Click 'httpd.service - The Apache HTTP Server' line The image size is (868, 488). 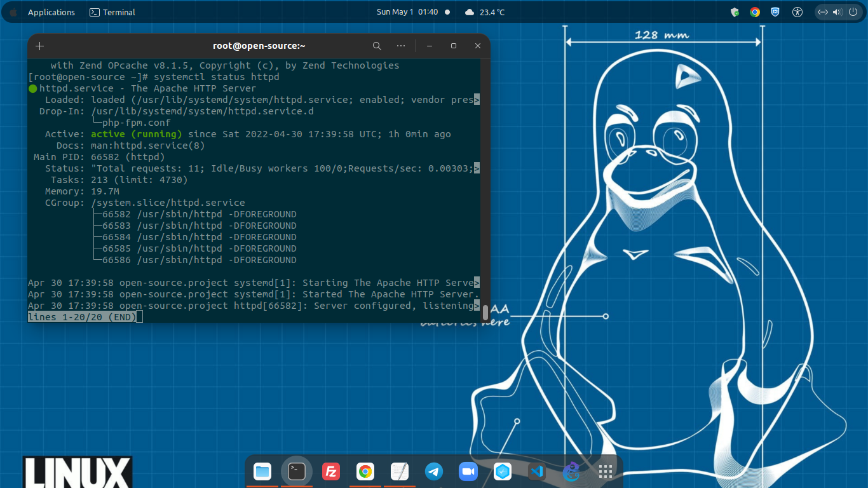[148, 88]
